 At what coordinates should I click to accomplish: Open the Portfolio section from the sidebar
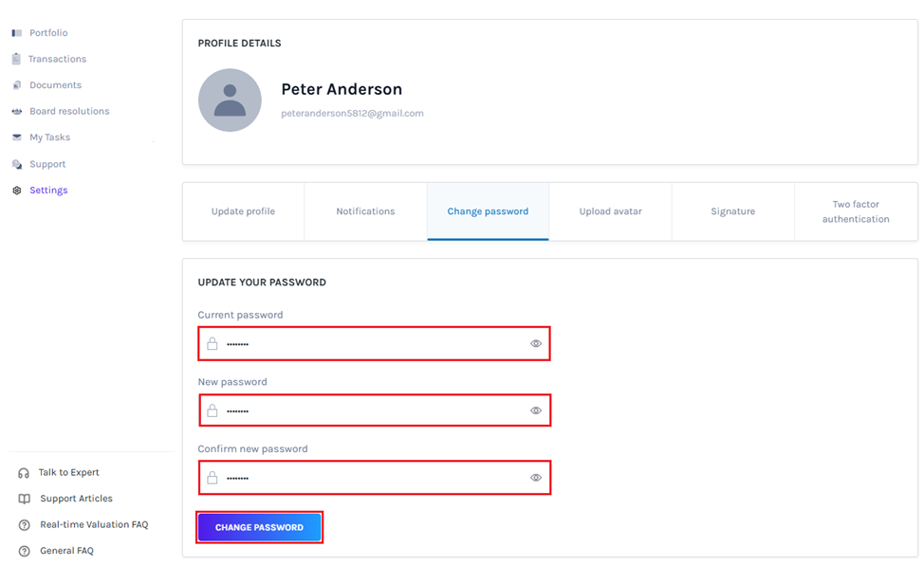(15, 32)
